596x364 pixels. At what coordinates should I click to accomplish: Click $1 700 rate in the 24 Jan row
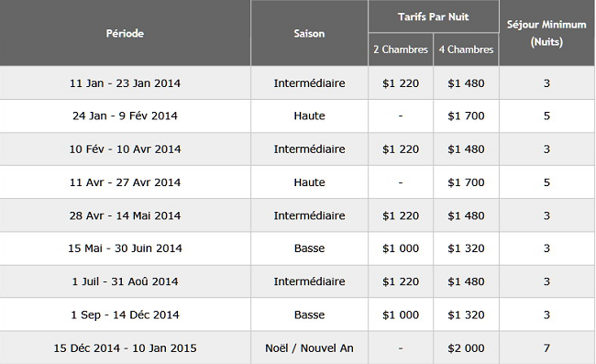coord(466,116)
